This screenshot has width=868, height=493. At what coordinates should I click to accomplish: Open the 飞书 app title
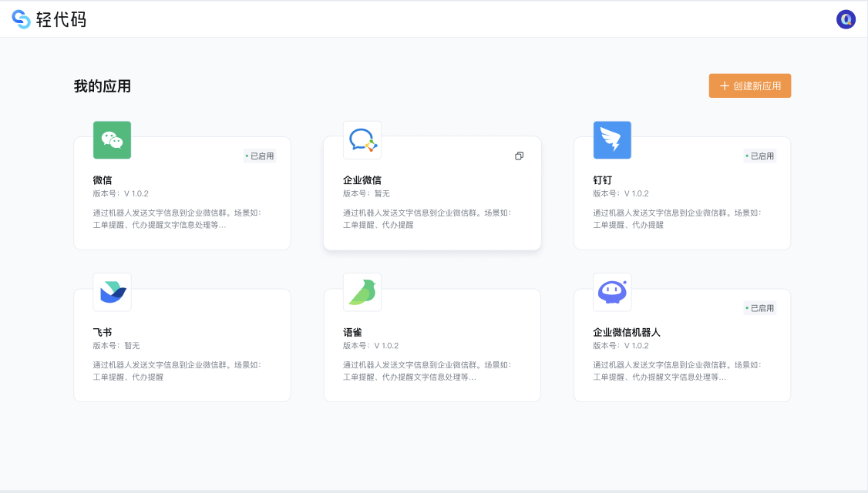click(x=103, y=332)
